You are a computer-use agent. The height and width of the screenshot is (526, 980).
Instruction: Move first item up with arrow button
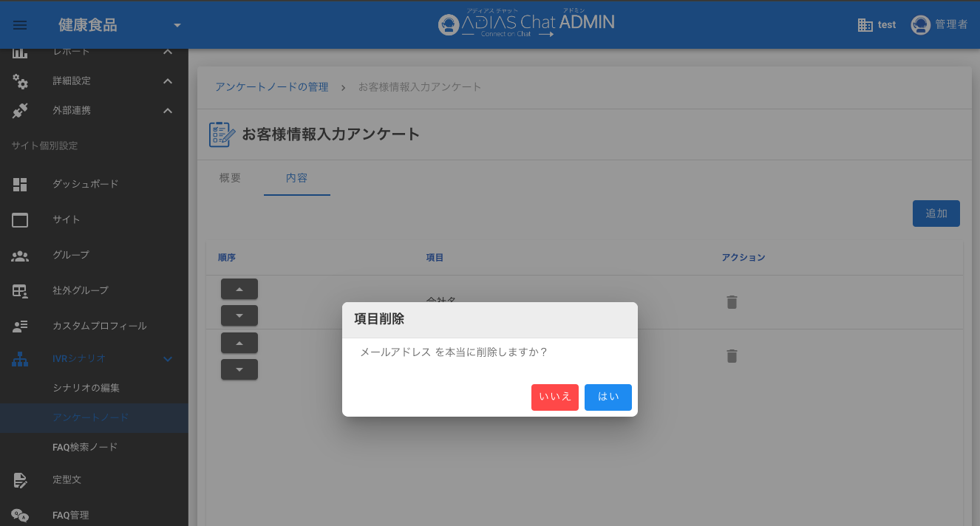tap(239, 289)
